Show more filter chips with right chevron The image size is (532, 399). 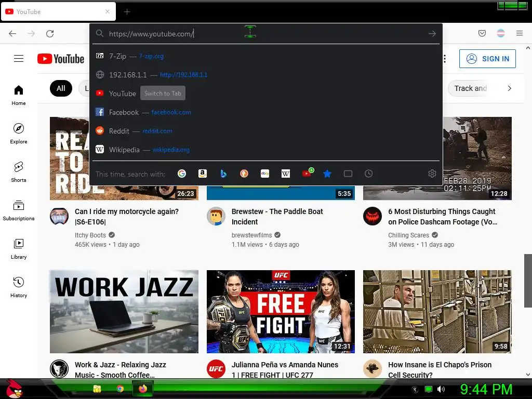tap(509, 88)
